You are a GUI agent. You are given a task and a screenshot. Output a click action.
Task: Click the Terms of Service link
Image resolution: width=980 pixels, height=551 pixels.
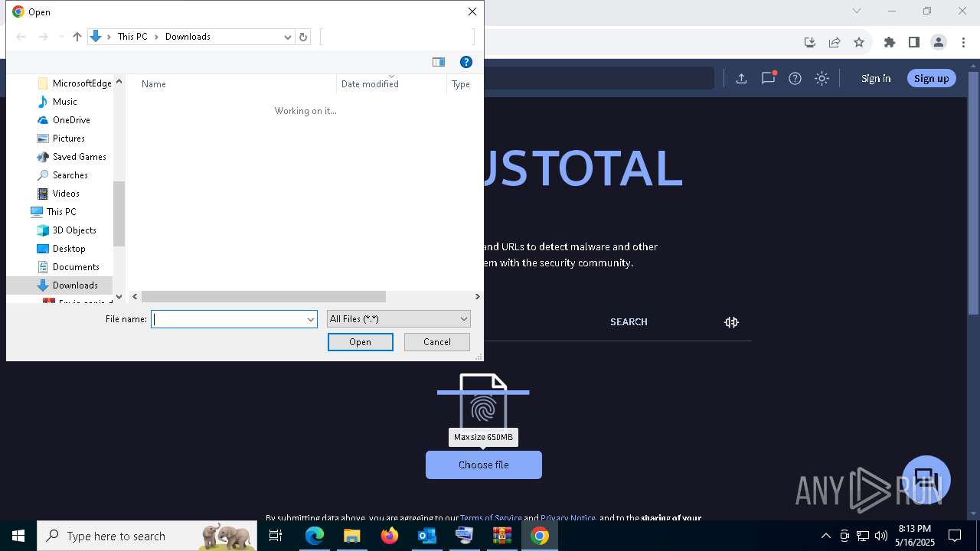(491, 518)
